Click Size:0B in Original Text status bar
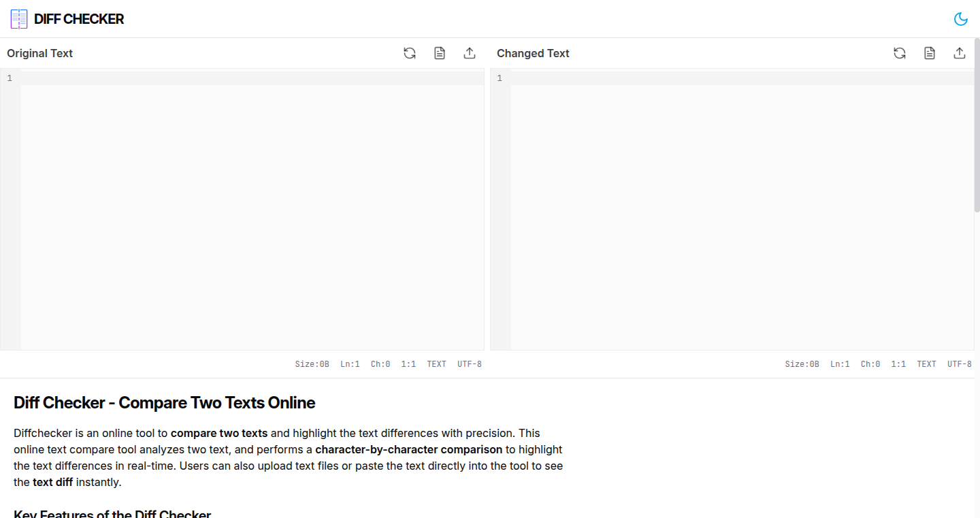The image size is (980, 518). tap(312, 364)
